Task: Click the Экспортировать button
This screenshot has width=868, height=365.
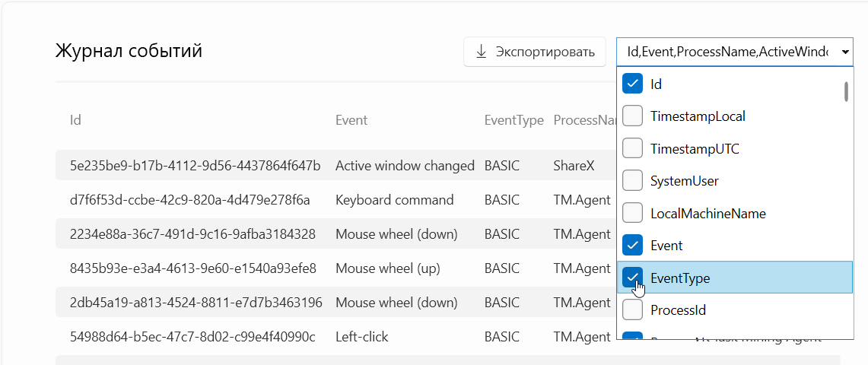Action: (x=535, y=52)
